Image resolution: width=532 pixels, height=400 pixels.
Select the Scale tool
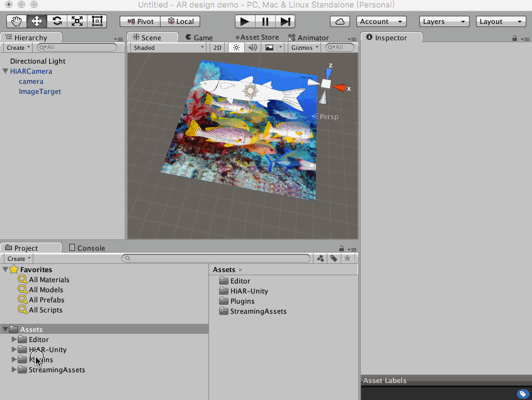tap(77, 21)
